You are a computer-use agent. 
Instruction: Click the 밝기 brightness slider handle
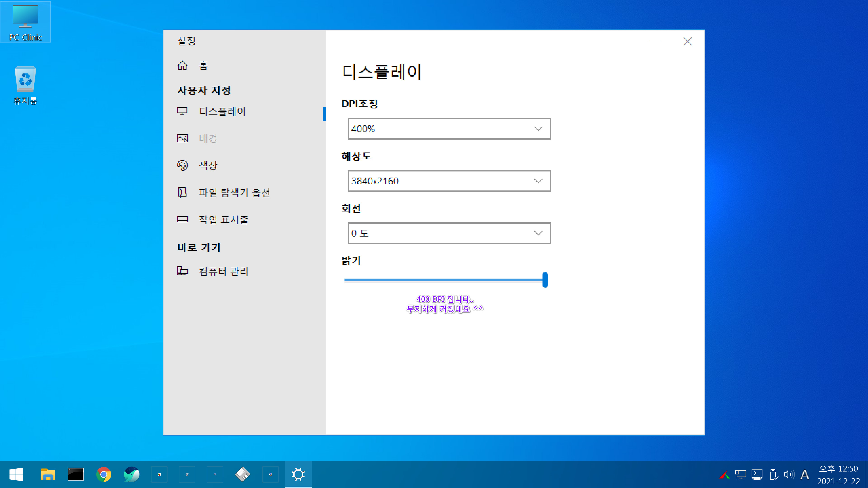click(545, 279)
